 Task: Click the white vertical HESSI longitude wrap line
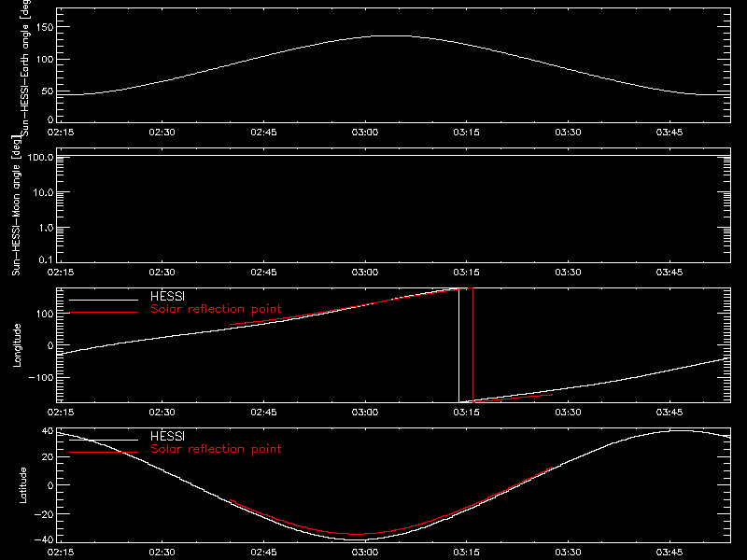(458, 345)
